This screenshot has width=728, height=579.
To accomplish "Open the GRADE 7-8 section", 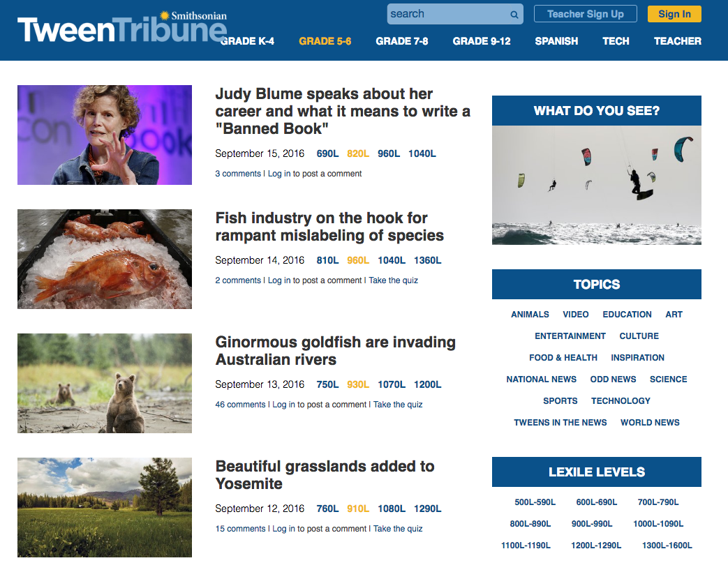I will click(x=401, y=41).
